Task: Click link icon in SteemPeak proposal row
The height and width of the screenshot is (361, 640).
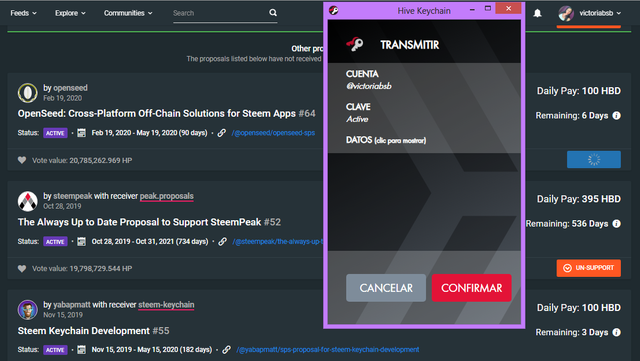Action: [222, 241]
